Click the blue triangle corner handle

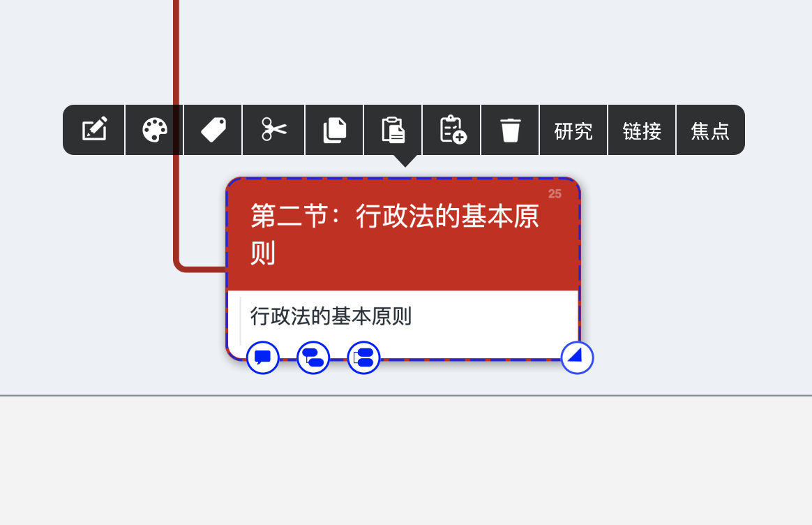[577, 357]
